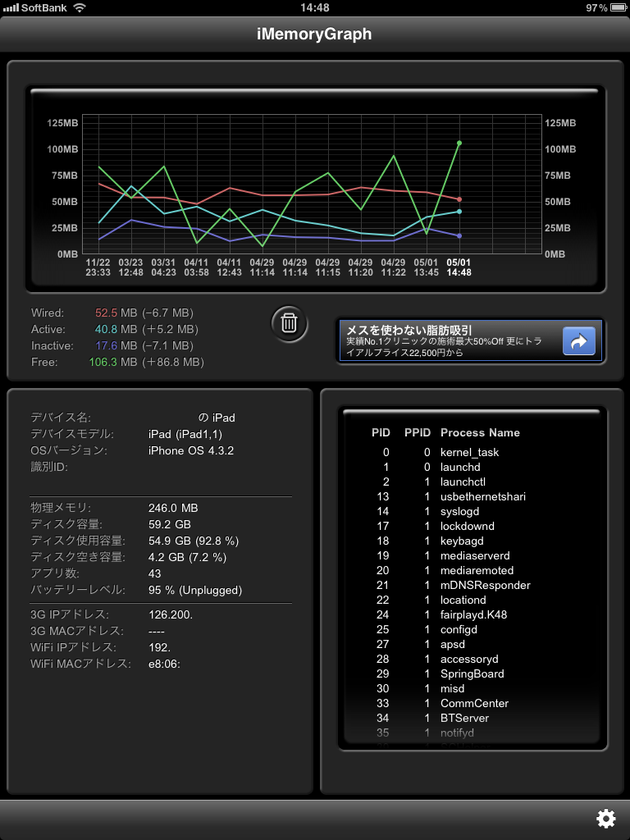630x840 pixels.
Task: Tap the iMemoryGraph title bar
Action: [x=315, y=34]
